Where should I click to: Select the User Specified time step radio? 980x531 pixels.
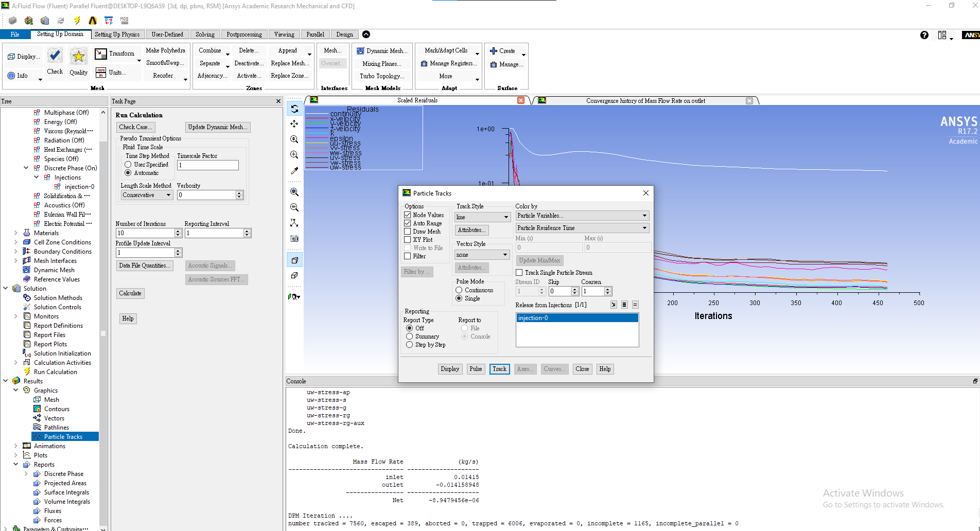(x=128, y=165)
